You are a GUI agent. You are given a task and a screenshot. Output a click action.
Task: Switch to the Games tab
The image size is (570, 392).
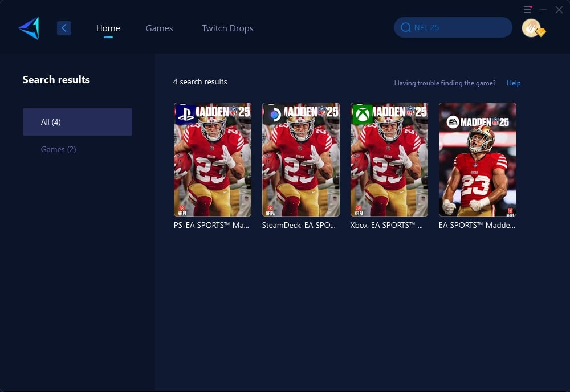click(x=159, y=28)
